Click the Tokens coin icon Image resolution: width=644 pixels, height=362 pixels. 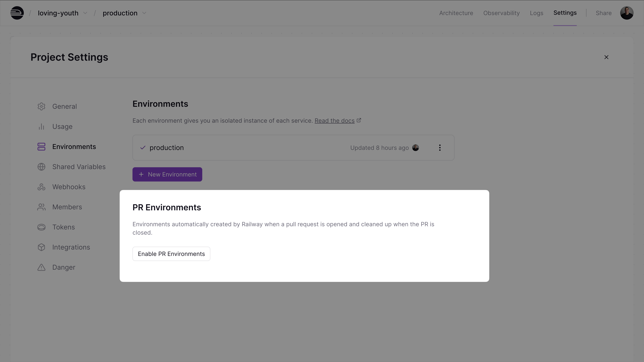pyautogui.click(x=41, y=227)
